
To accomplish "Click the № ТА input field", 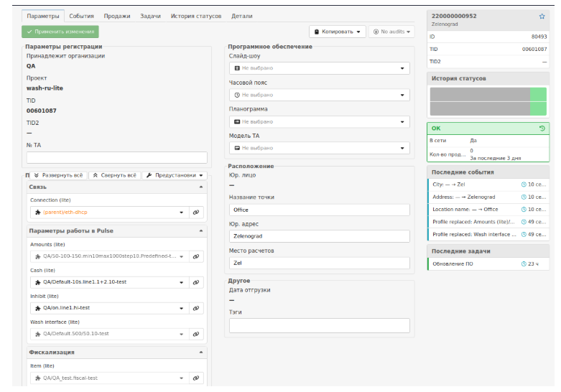I will pyautogui.click(x=116, y=158).
